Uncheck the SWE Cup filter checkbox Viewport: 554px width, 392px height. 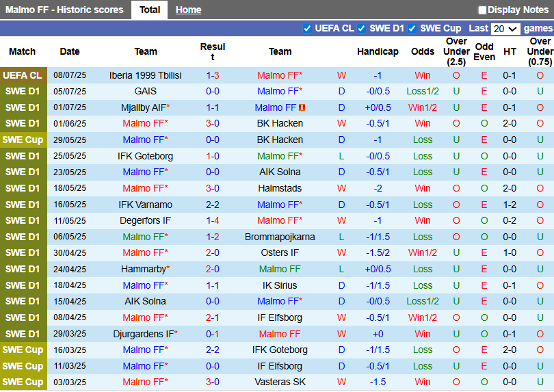pos(412,28)
